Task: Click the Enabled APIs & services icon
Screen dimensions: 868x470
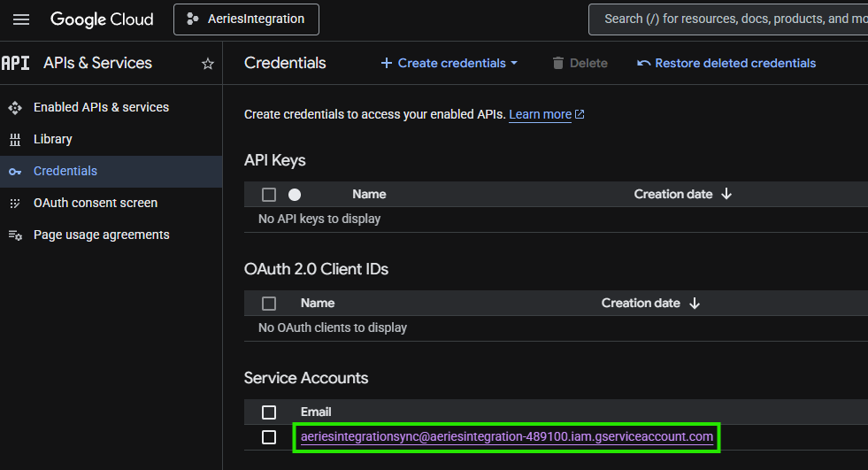Action: (x=15, y=107)
